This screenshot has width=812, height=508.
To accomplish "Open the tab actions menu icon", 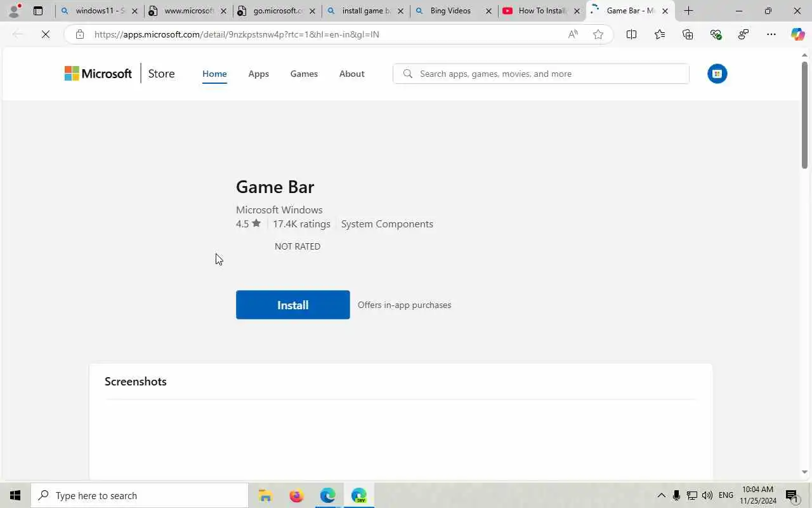I will [x=38, y=11].
